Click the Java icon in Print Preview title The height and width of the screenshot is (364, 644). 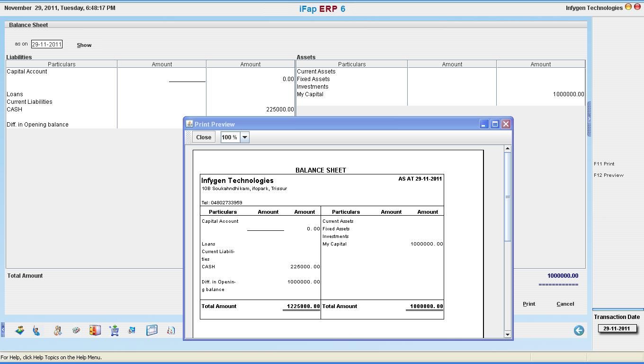(189, 124)
